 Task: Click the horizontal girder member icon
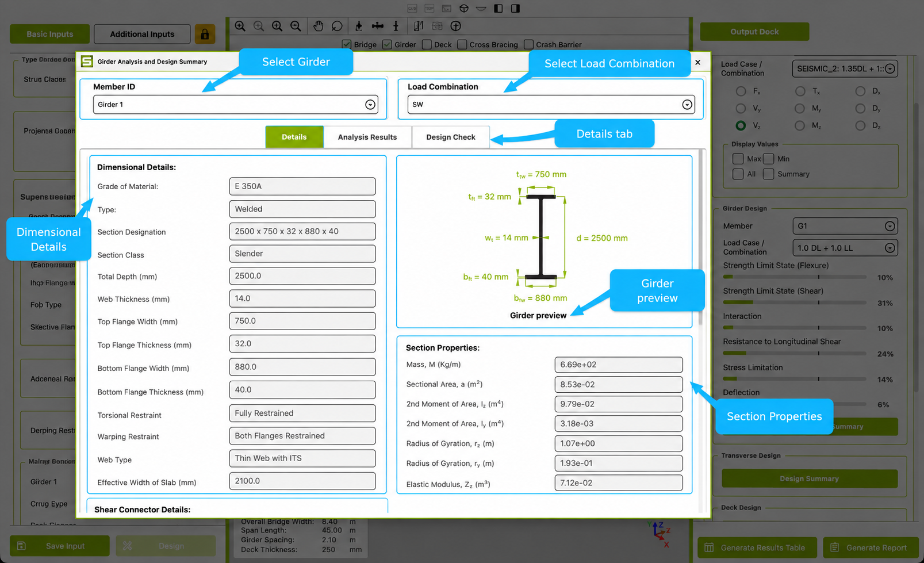coord(378,26)
